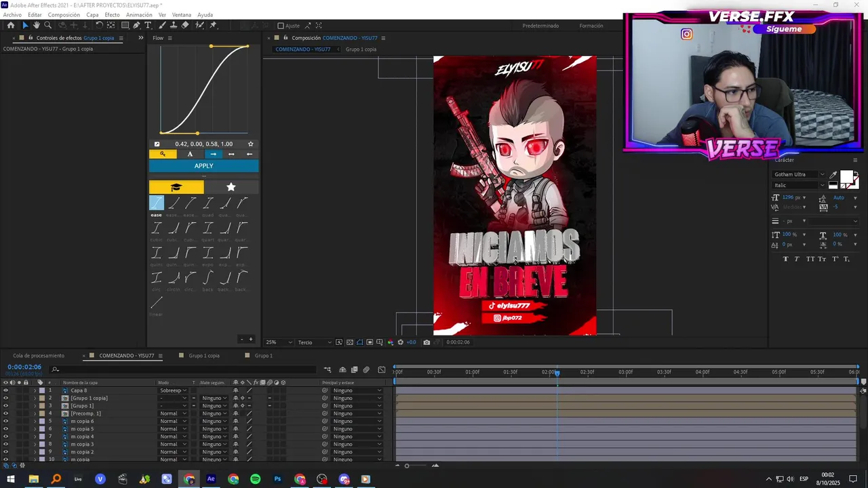Open the Efecto menu

click(x=113, y=15)
